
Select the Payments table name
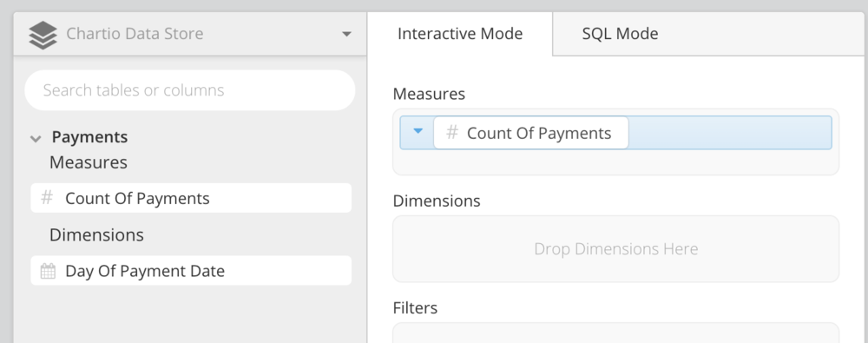click(89, 137)
